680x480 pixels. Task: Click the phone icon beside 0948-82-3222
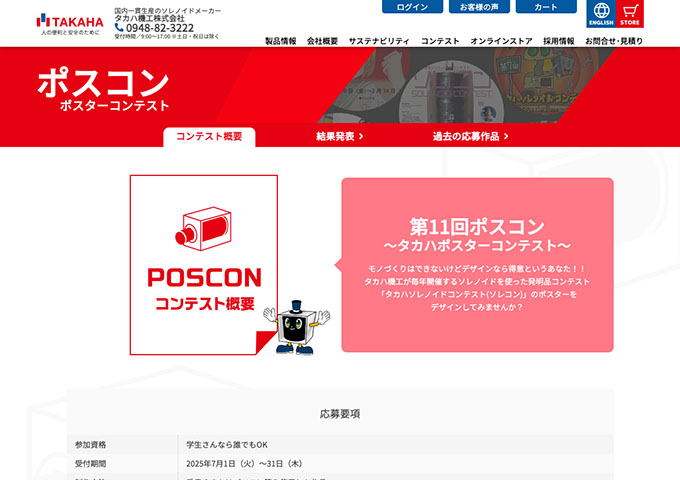pyautogui.click(x=119, y=28)
